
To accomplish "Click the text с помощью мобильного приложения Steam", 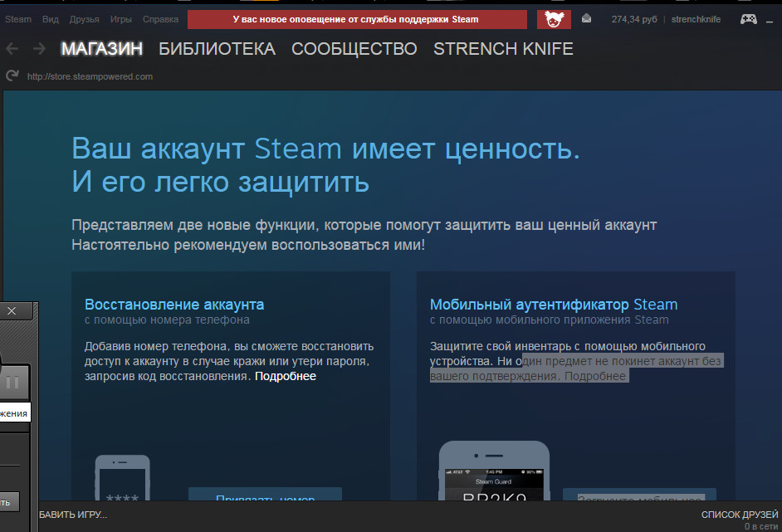I will pos(549,320).
